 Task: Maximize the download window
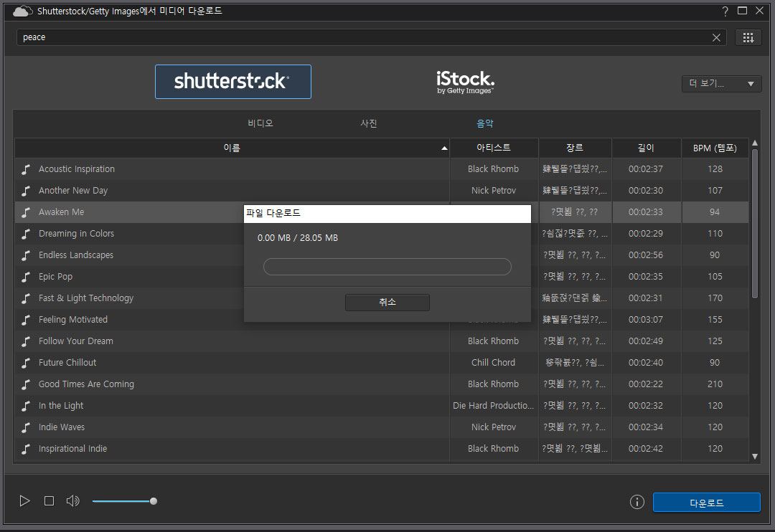click(743, 10)
